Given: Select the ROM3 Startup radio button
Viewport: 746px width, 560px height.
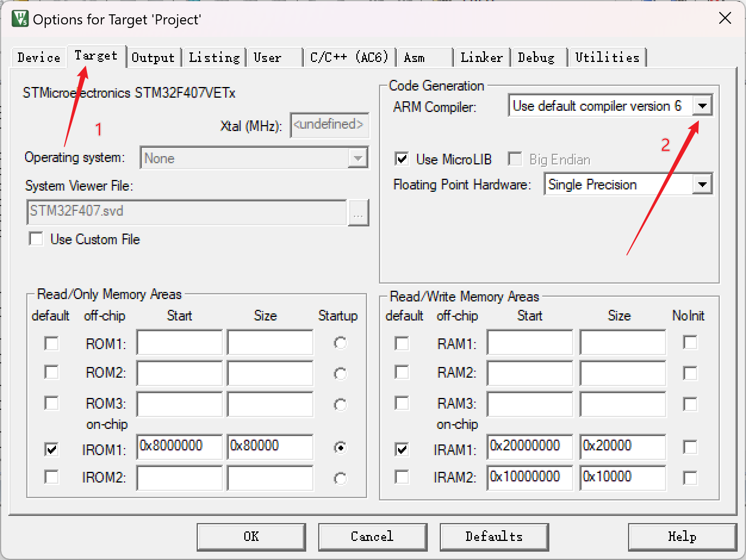Looking at the screenshot, I should 340,405.
